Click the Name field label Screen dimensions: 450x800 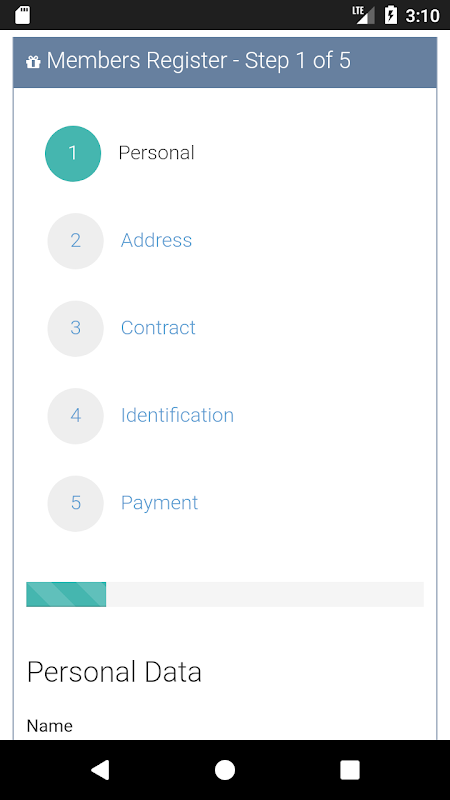point(49,726)
